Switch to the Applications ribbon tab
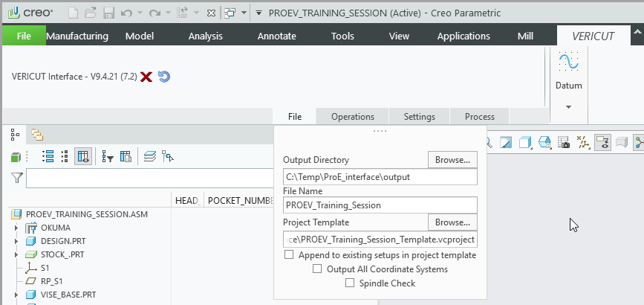This screenshot has width=644, height=305. click(464, 36)
